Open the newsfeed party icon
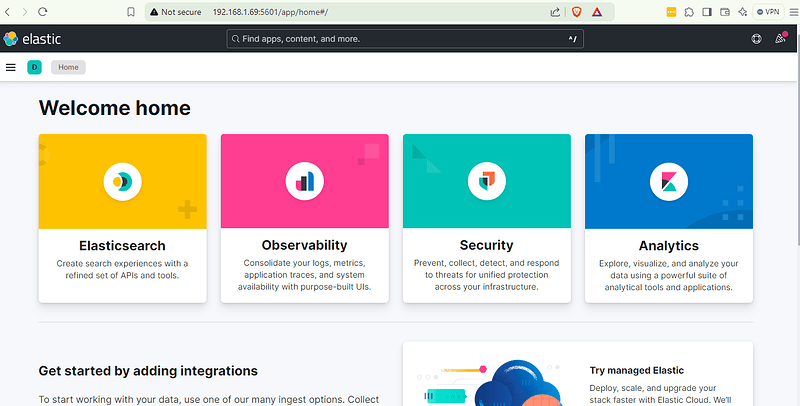Image resolution: width=800 pixels, height=406 pixels. (x=781, y=38)
